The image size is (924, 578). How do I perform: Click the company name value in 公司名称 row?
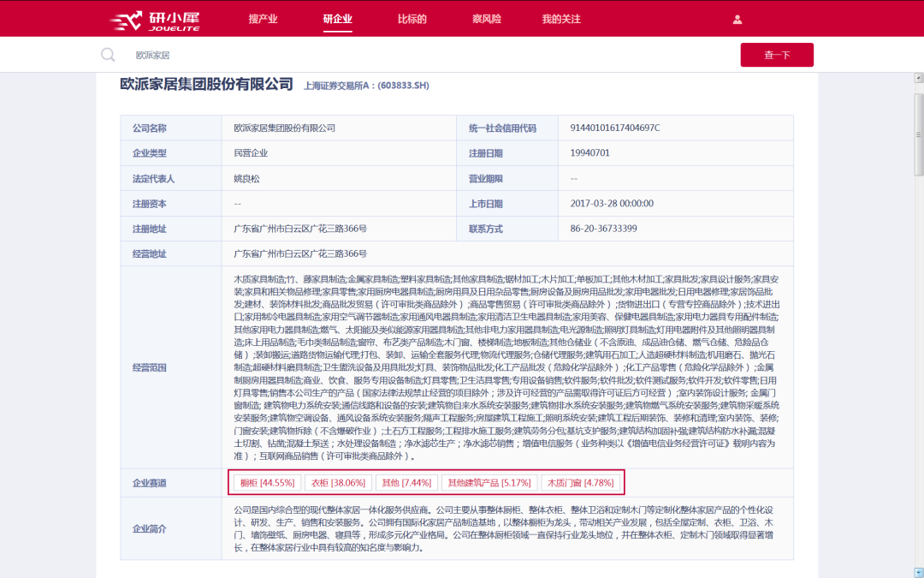pos(285,128)
